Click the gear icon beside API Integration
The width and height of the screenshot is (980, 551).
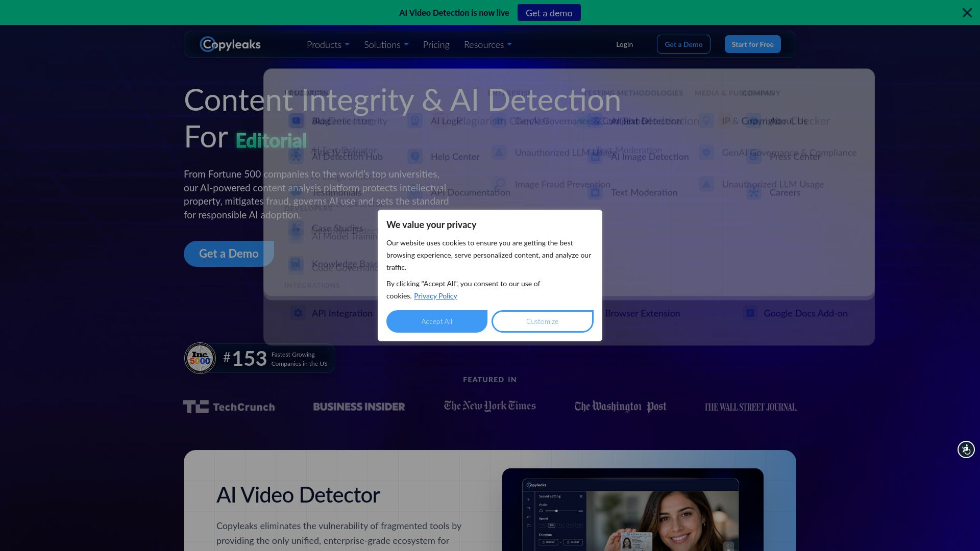pos(298,313)
